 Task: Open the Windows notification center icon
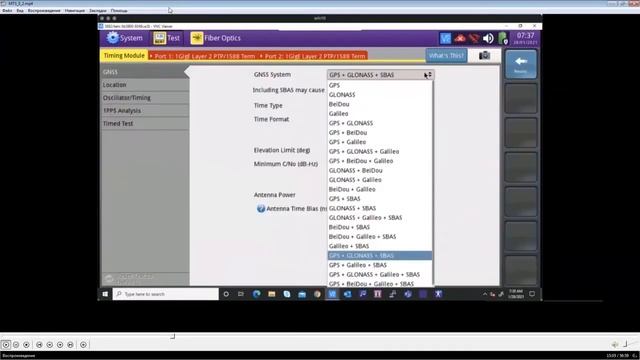(x=532, y=294)
